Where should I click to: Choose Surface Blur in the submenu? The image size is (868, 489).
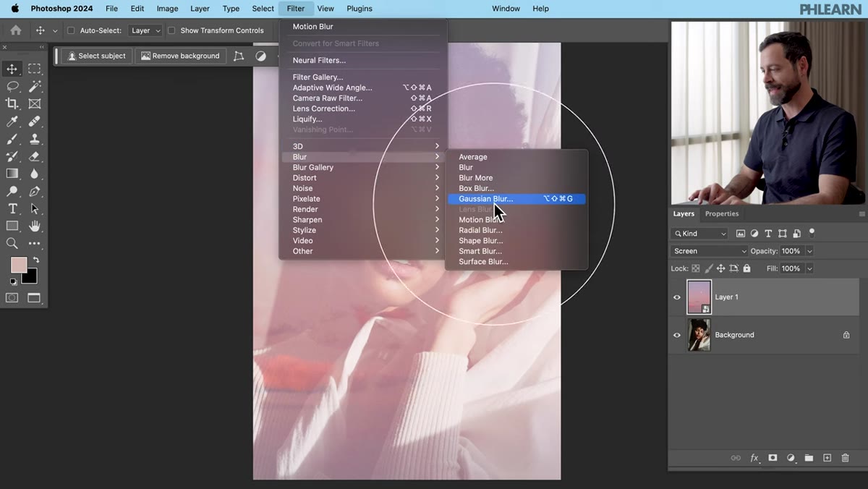tap(516, 262)
